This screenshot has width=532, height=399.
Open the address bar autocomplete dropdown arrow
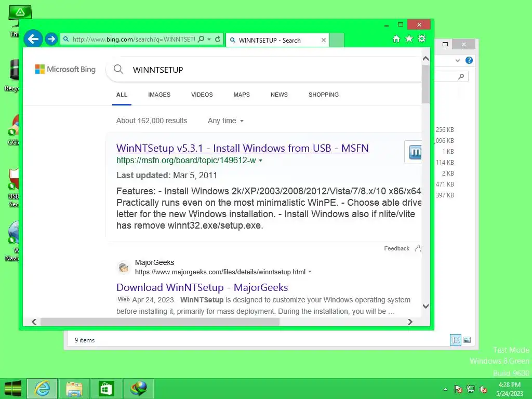coord(209,39)
